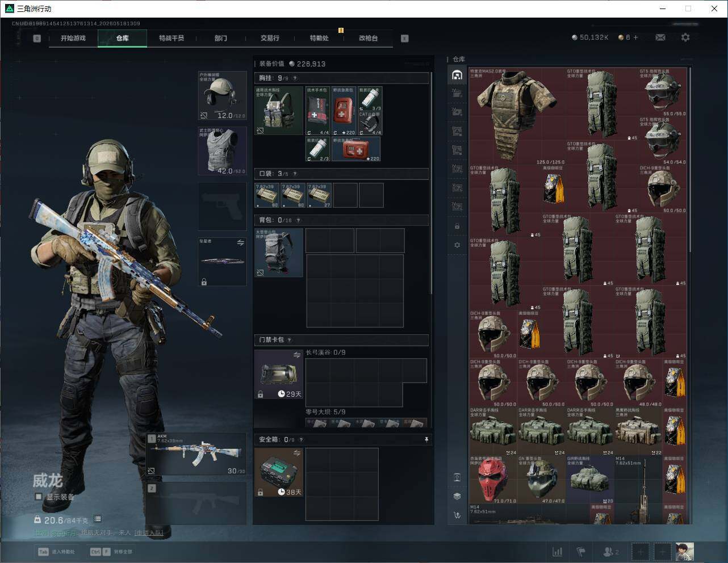Select the GT5 helmet with 55.0/55.0 durability
Screen dimensions: 728x563
pos(663,93)
